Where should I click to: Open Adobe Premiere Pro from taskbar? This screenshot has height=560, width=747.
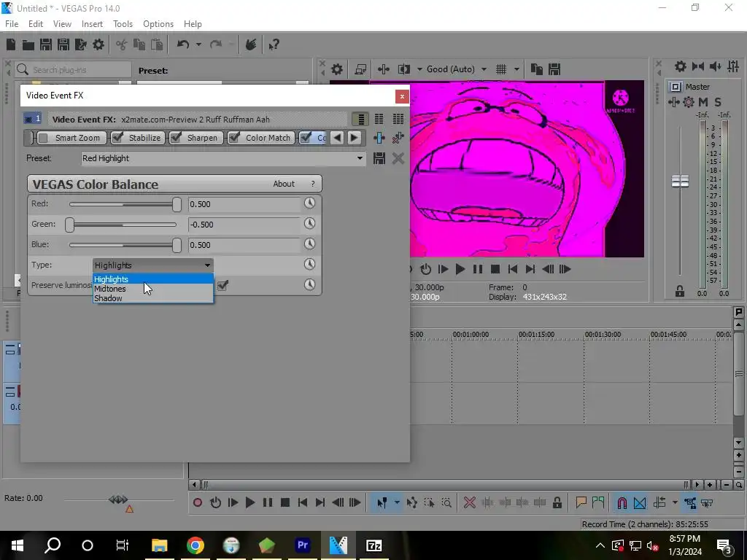303,545
